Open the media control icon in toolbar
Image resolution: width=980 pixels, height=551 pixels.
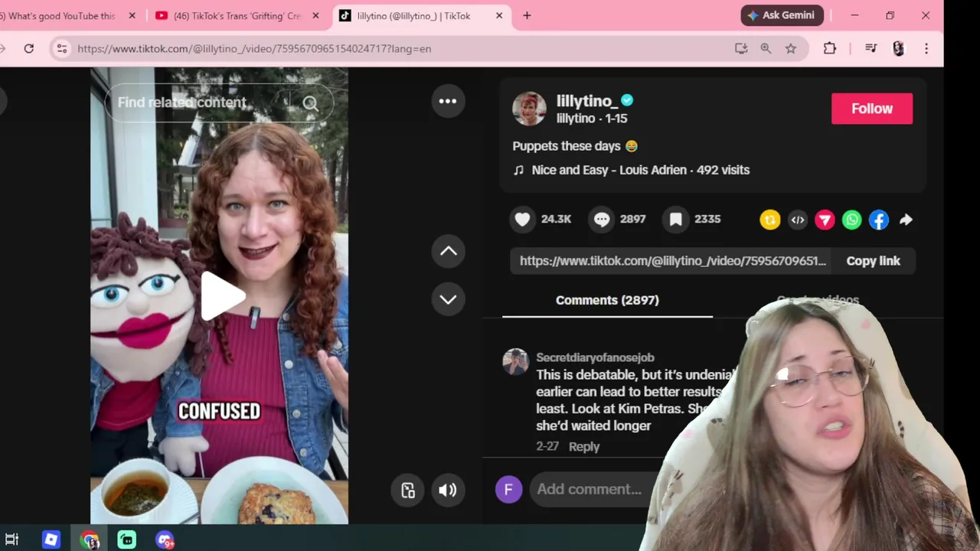(x=871, y=48)
